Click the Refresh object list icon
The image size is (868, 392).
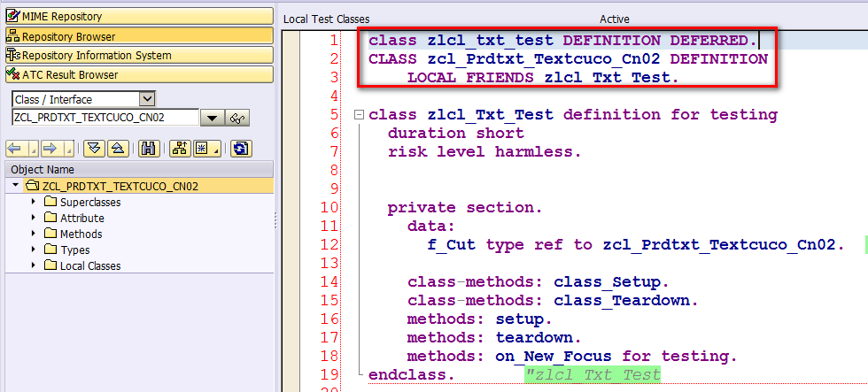point(241,148)
